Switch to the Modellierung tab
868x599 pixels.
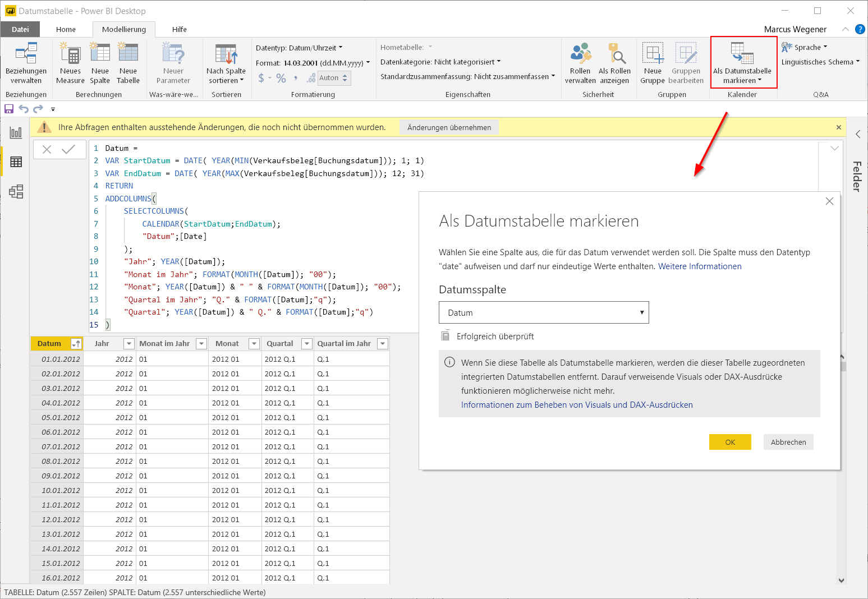(124, 29)
